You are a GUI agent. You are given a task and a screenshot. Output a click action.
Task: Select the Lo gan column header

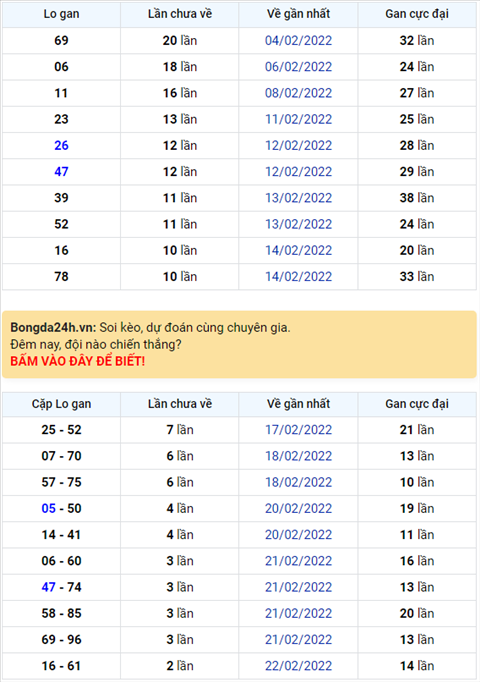click(x=61, y=15)
